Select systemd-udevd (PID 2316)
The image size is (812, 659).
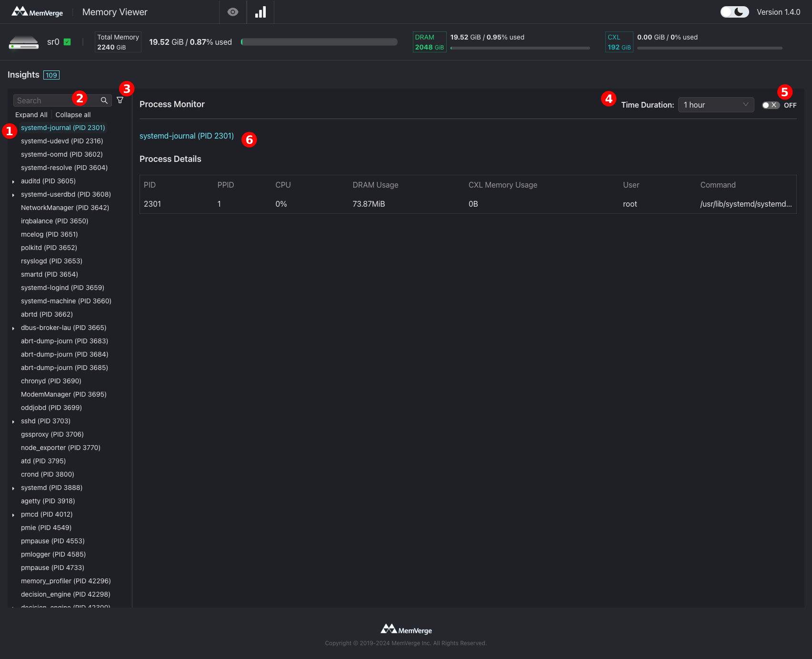(x=62, y=141)
